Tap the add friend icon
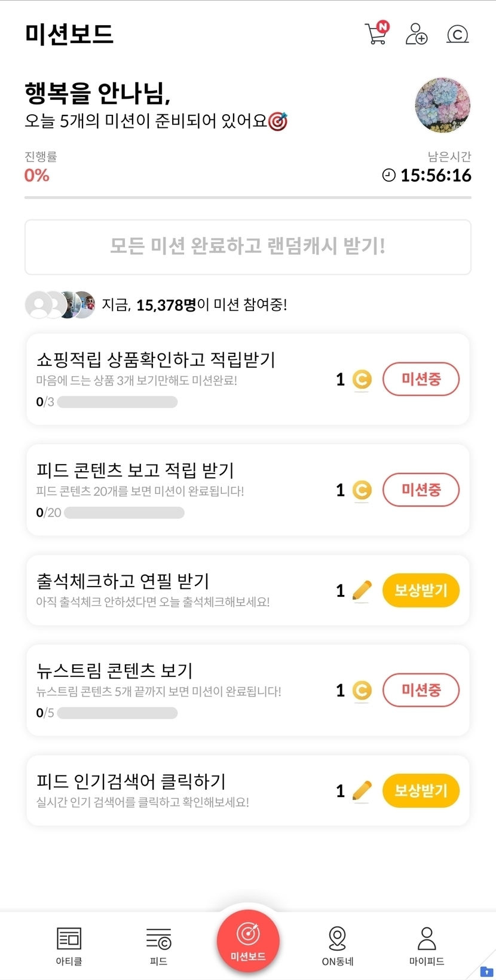Screen dimensions: 496x980 pos(417,34)
